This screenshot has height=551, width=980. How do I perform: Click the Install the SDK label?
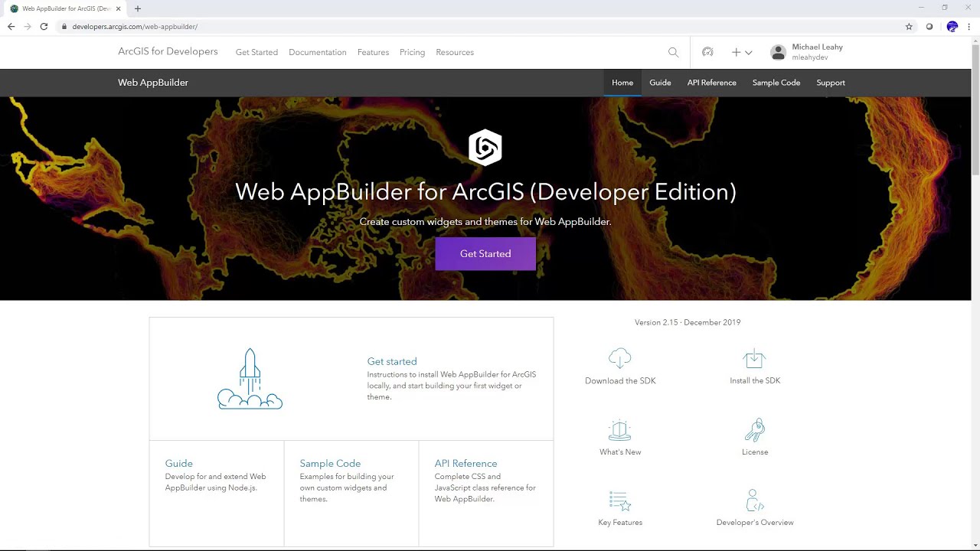click(x=755, y=380)
